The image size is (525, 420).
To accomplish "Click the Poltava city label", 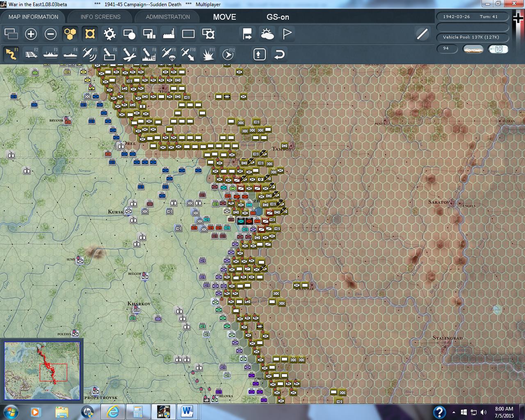I will (64, 334).
